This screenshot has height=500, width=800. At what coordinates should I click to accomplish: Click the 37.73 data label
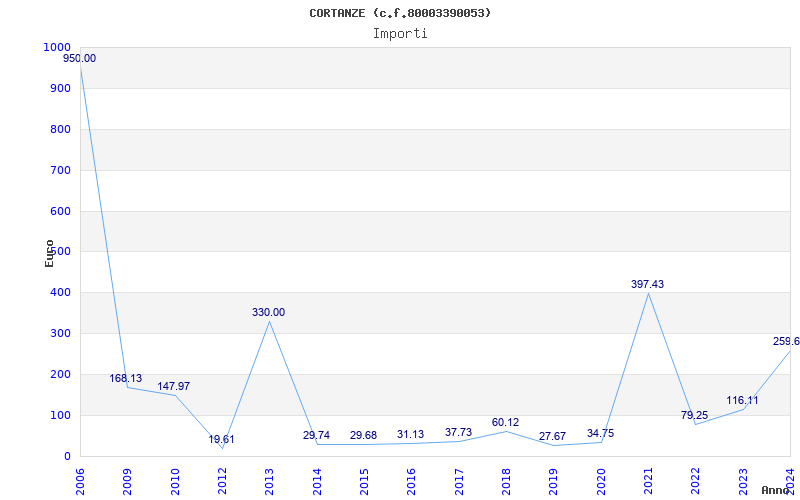[458, 432]
